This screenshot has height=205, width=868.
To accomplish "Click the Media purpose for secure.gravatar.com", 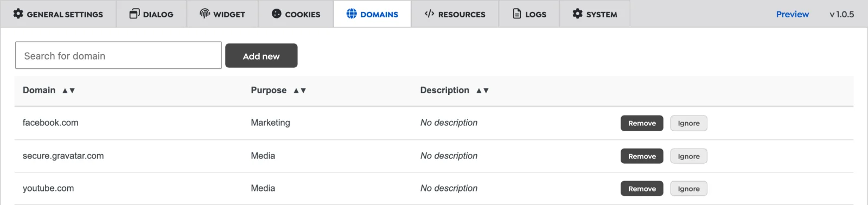I will (263, 156).
